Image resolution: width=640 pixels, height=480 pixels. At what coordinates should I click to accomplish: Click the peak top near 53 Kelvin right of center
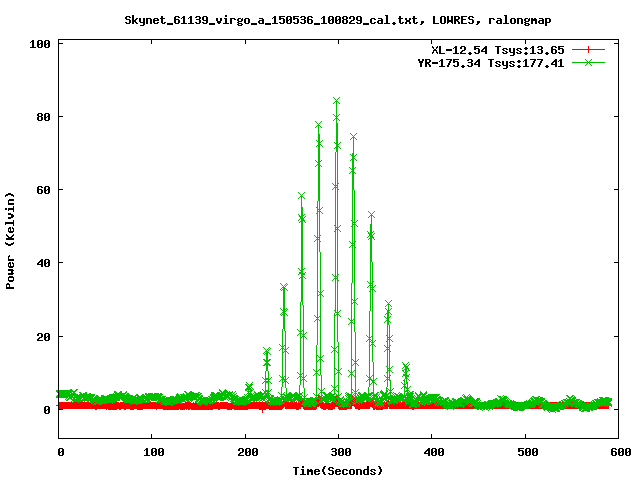point(371,215)
